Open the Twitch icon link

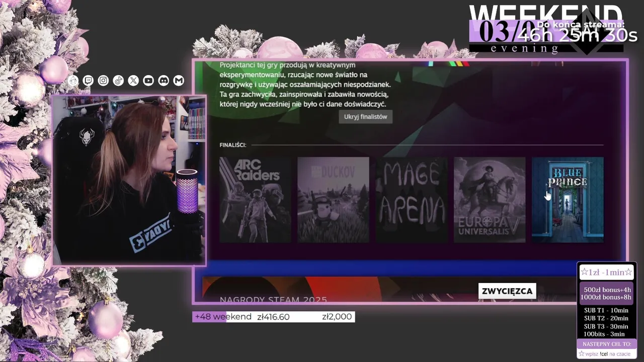[88, 80]
